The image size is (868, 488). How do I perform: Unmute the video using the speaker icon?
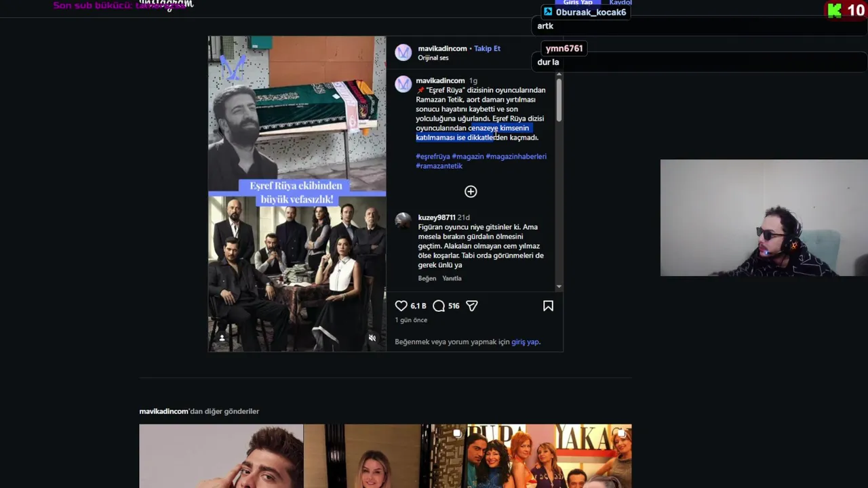tap(372, 338)
